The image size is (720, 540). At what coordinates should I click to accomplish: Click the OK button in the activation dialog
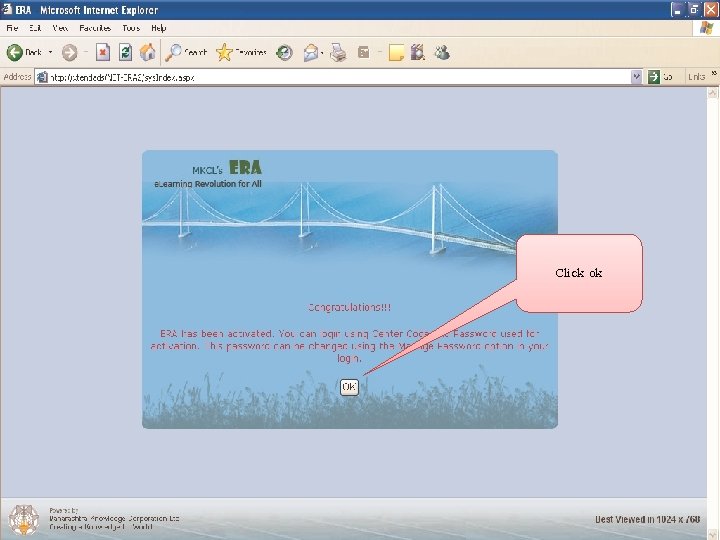(x=349, y=387)
